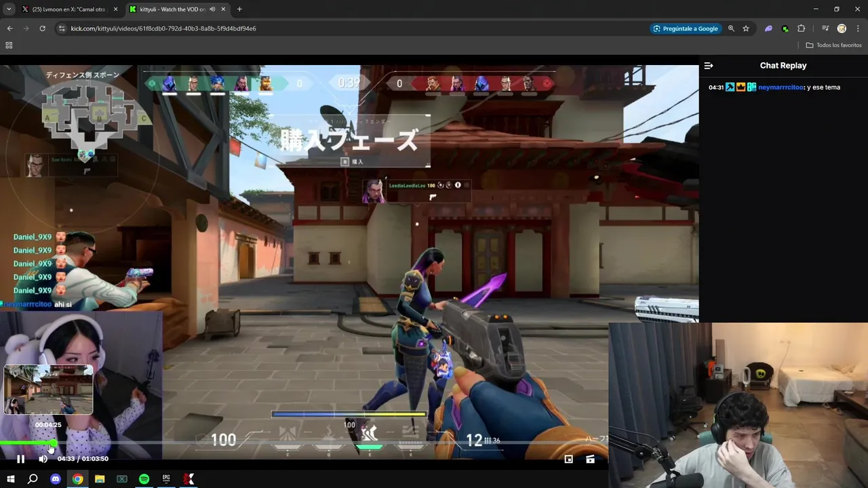868x488 pixels.
Task: Open the Chrome three-dot menu
Action: [858, 28]
